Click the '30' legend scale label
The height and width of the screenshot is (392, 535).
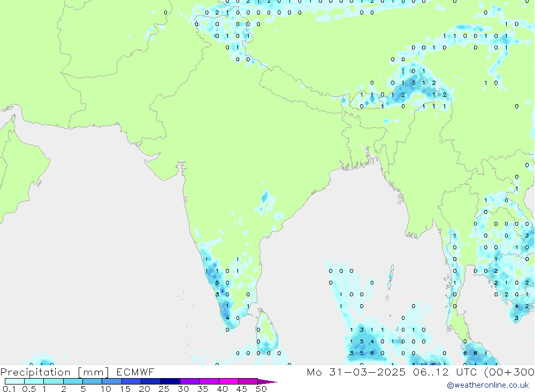point(184,389)
